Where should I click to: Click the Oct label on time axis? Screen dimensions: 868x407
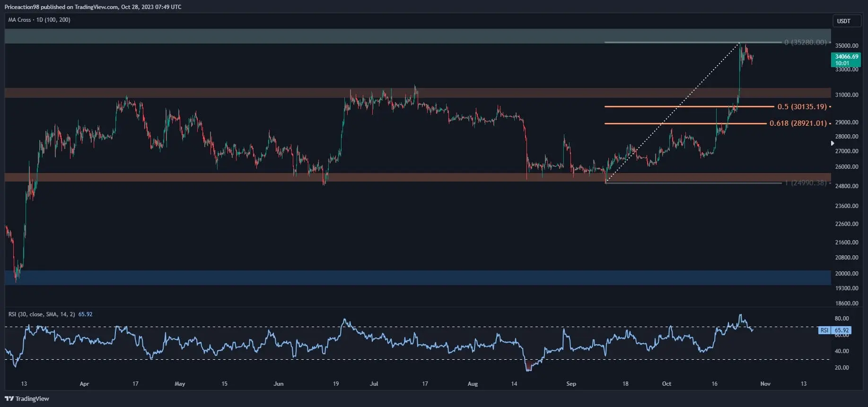666,384
